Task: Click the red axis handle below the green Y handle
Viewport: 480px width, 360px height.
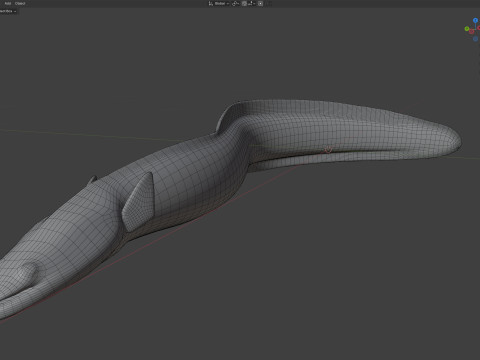Action: click(471, 32)
